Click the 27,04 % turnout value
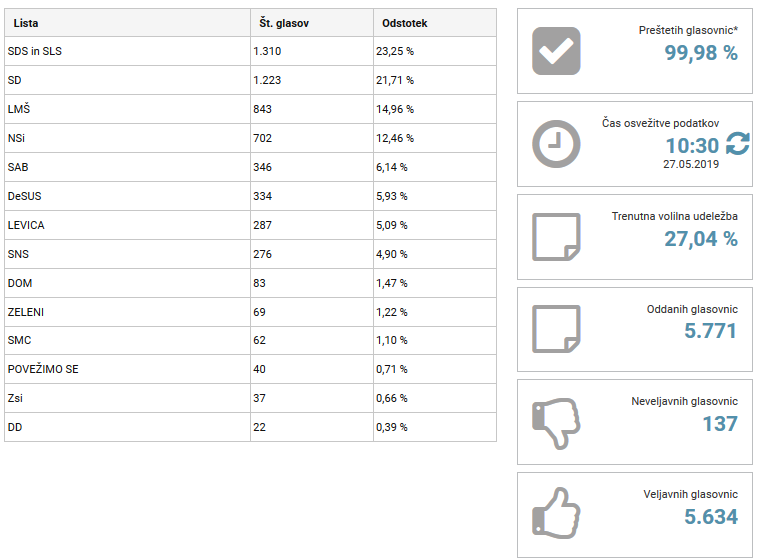The image size is (762, 560). coord(701,239)
